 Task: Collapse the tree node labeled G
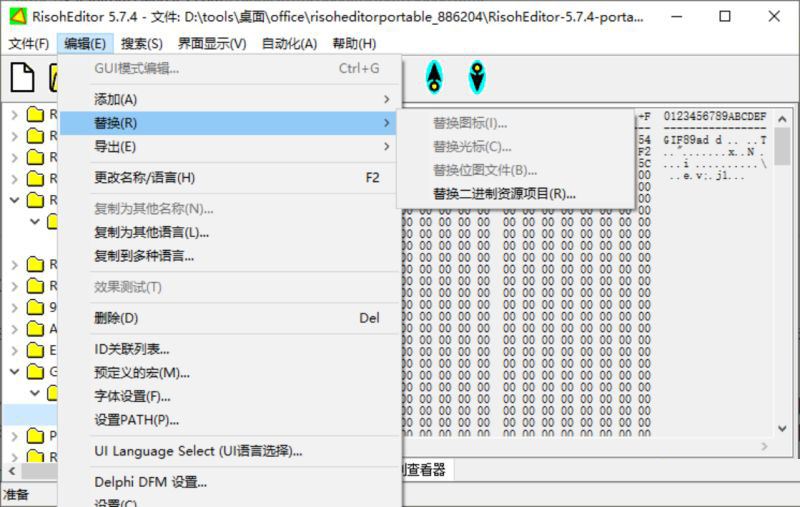coord(15,372)
